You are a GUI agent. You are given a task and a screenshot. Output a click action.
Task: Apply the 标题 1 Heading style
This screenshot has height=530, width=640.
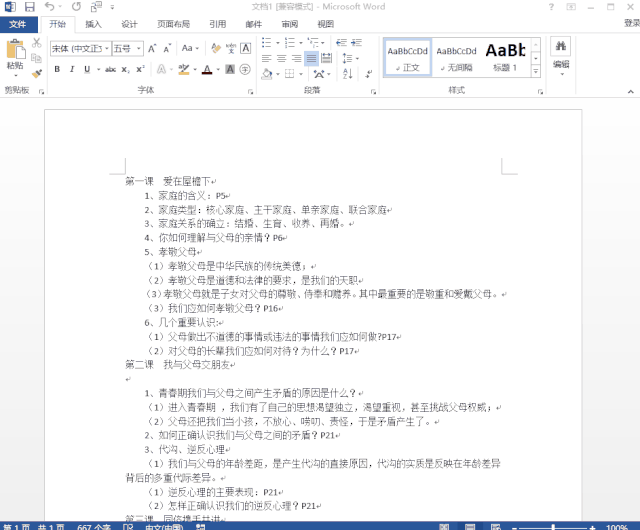click(505, 58)
